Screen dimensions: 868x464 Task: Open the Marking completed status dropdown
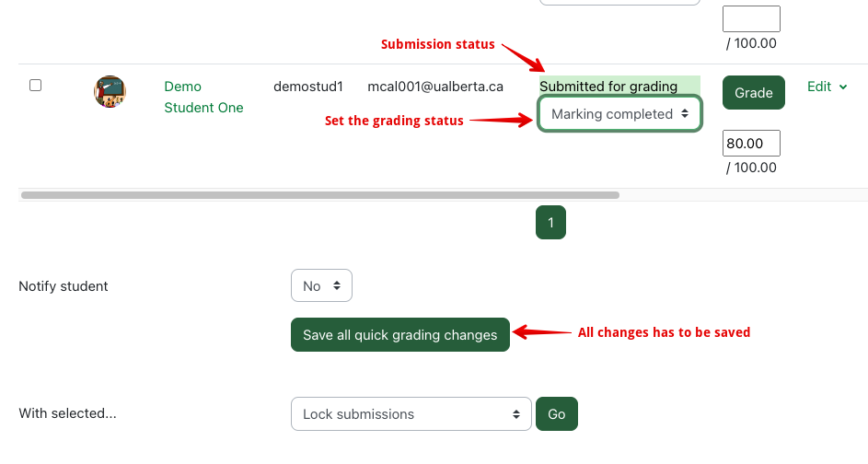619,114
